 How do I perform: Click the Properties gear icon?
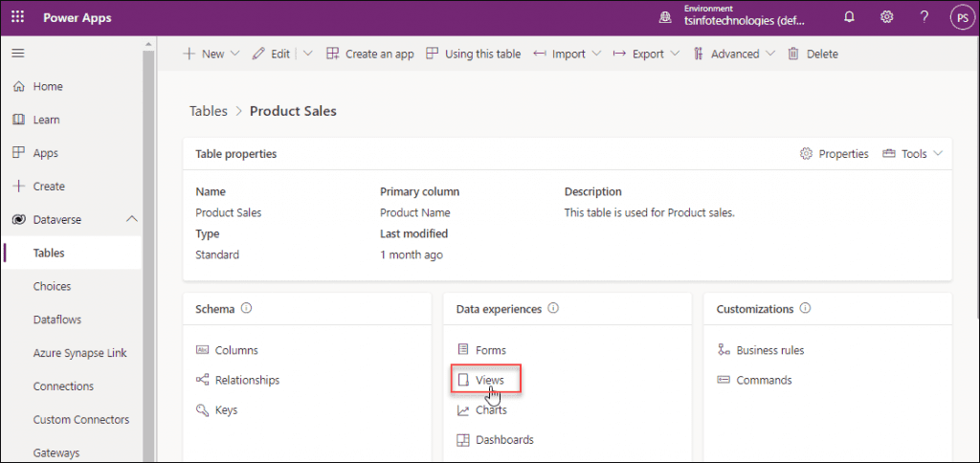tap(806, 154)
